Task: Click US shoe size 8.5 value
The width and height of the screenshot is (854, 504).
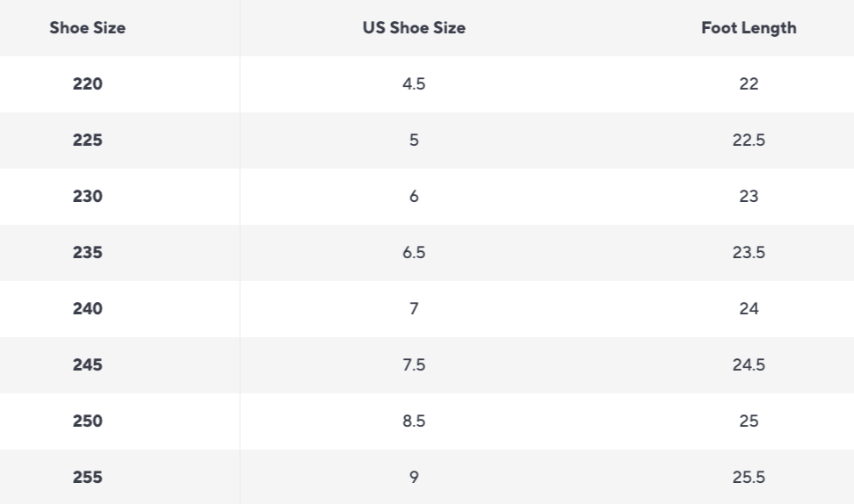Action: tap(414, 421)
